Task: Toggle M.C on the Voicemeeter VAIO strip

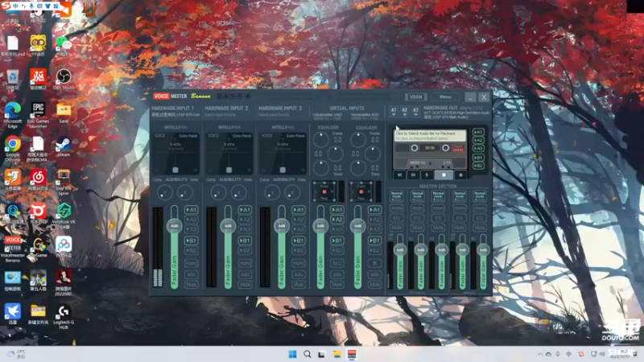Action: (337, 263)
